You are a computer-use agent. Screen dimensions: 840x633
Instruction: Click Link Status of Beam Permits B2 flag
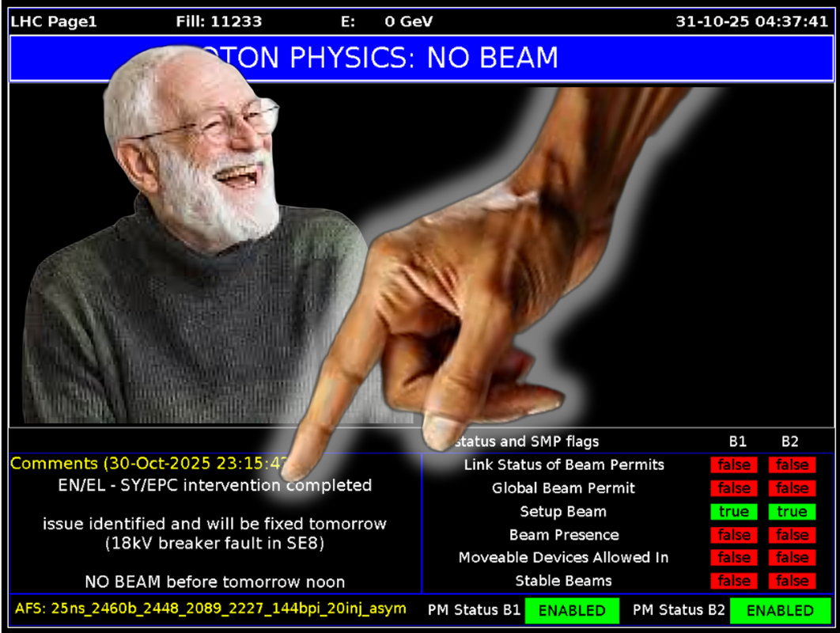792,465
